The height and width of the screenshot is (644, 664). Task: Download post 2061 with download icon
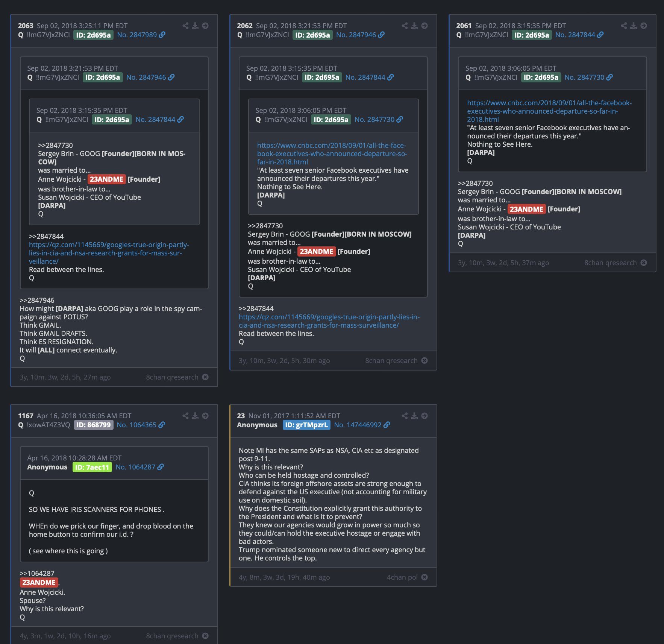coord(634,26)
